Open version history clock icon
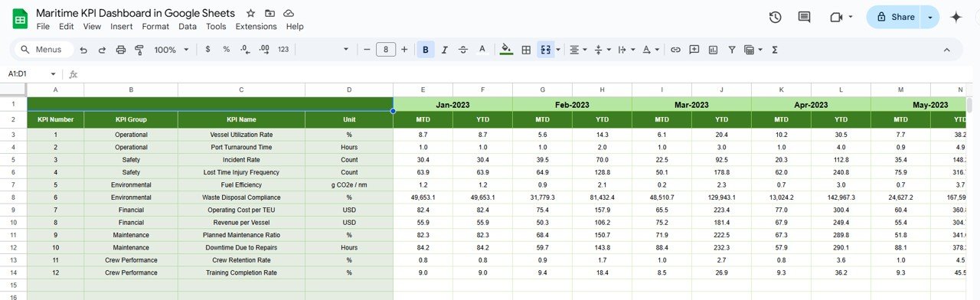Image resolution: width=980 pixels, height=300 pixels. (x=775, y=17)
